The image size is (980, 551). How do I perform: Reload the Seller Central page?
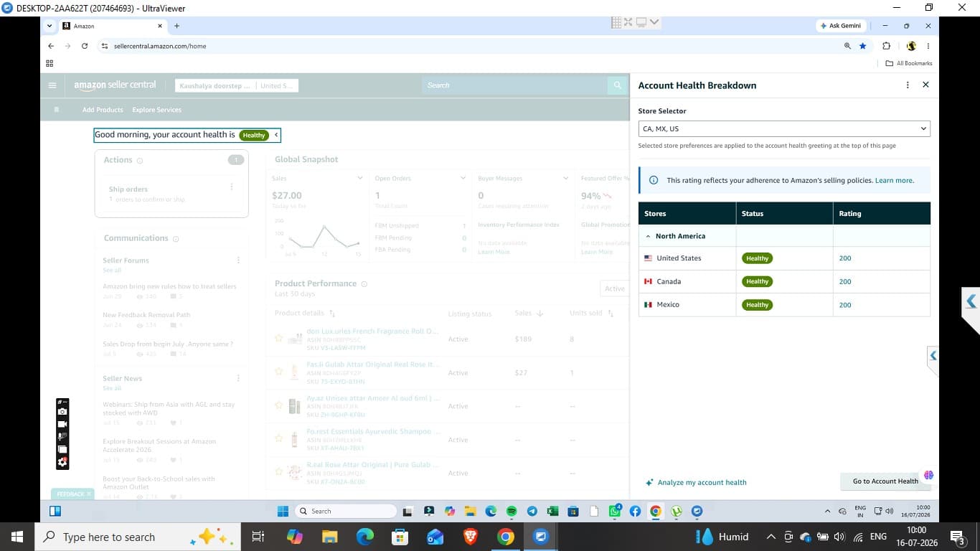(x=85, y=46)
